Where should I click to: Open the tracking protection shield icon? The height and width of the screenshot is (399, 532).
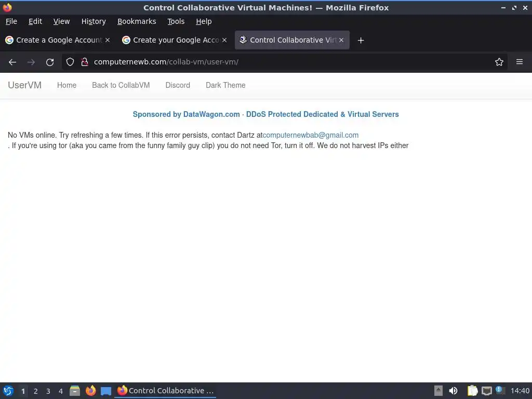[x=70, y=62]
